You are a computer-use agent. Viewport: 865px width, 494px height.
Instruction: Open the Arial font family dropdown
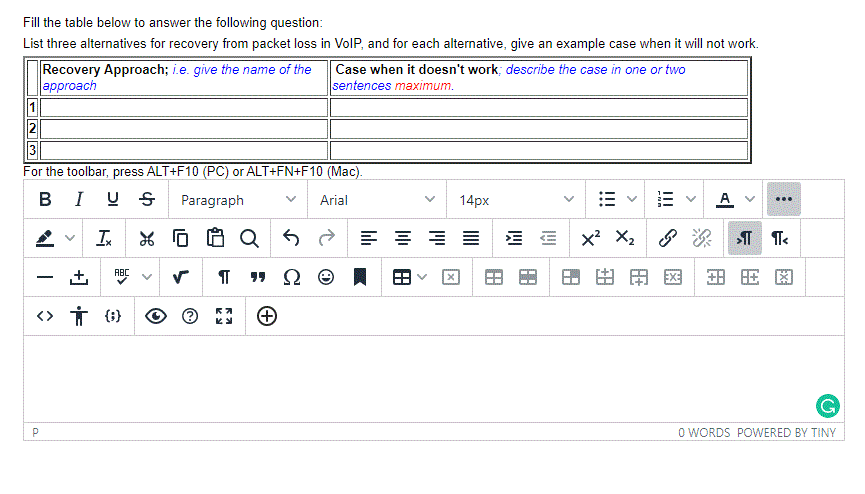[x=377, y=200]
